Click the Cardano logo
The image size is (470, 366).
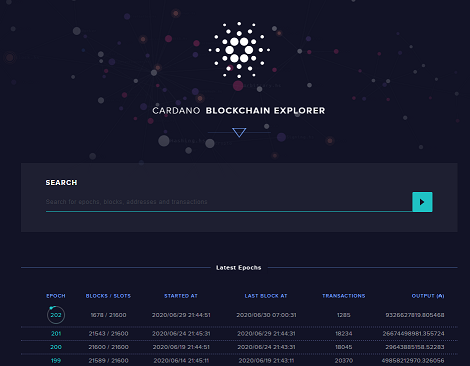pyautogui.click(x=239, y=50)
